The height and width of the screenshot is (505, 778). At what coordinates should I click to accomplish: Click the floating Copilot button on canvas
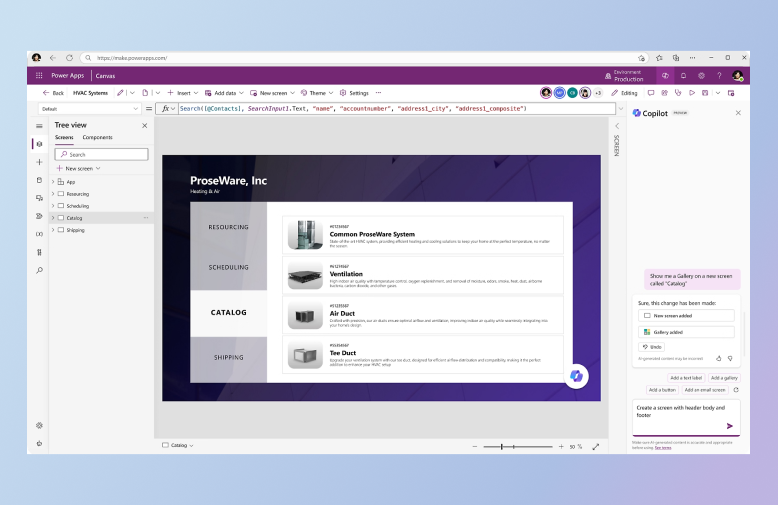576,376
